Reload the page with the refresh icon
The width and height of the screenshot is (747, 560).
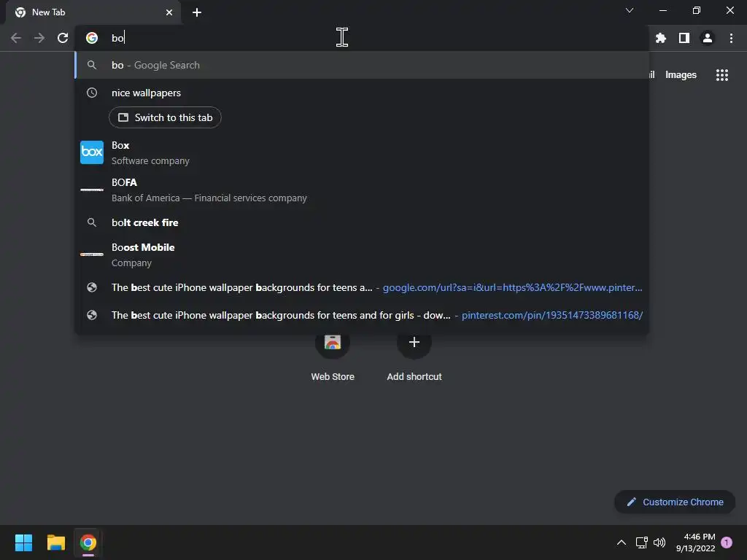point(63,38)
